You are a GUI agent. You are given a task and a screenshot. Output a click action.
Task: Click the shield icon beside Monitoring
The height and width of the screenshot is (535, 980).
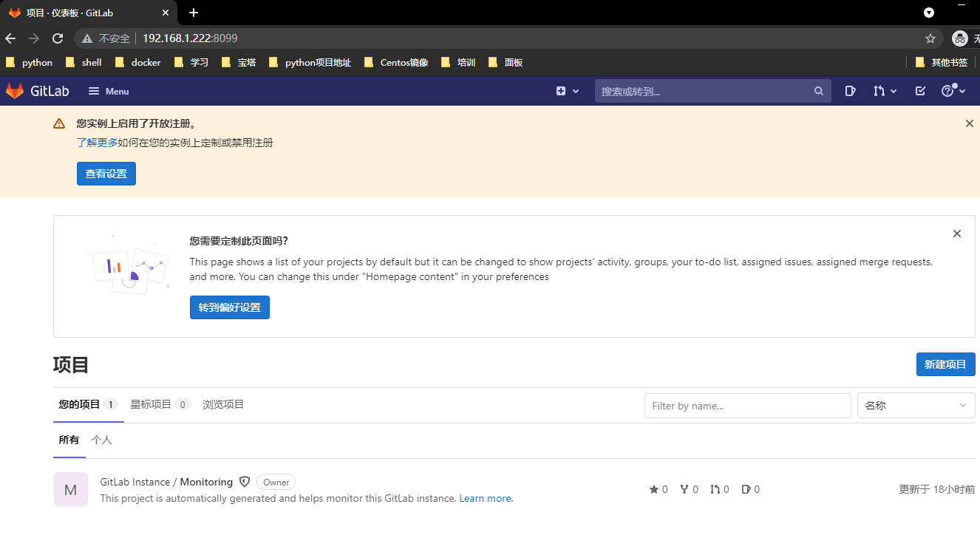click(245, 481)
